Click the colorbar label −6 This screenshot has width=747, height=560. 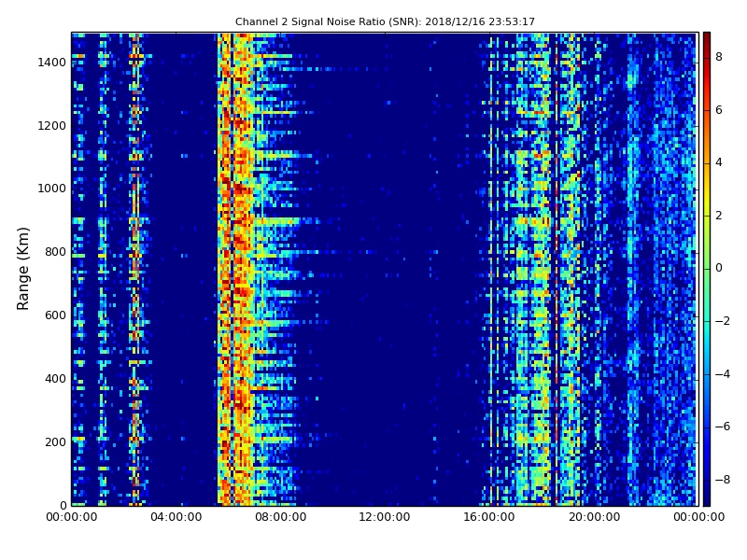coord(723,427)
